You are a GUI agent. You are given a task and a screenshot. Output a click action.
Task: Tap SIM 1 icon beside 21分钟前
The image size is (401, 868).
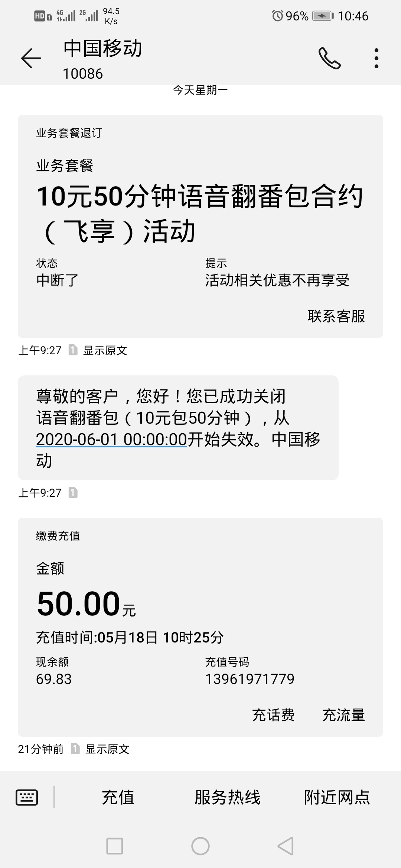75,749
